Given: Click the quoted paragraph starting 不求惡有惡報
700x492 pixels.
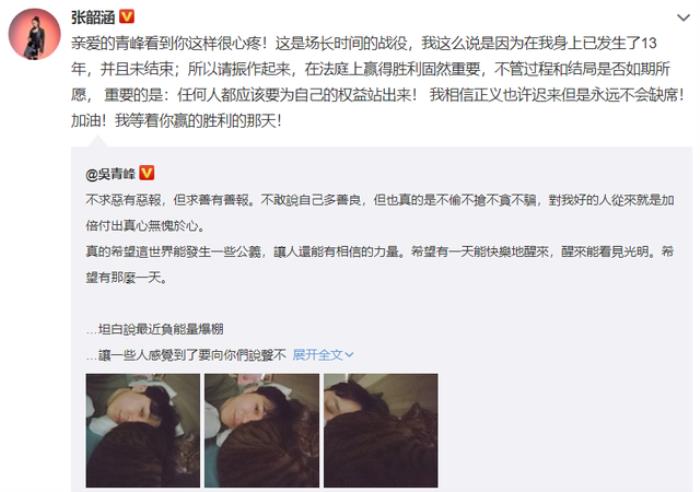Looking at the screenshot, I should pos(380,213).
